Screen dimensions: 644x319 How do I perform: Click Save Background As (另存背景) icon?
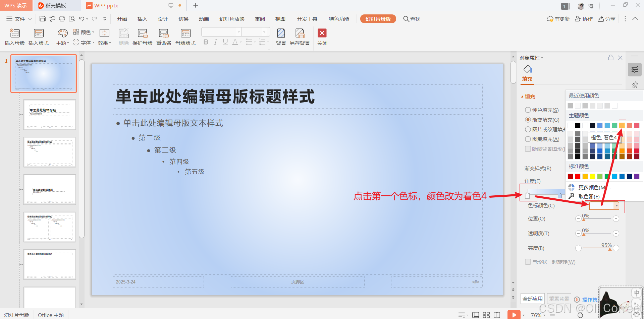click(x=300, y=33)
